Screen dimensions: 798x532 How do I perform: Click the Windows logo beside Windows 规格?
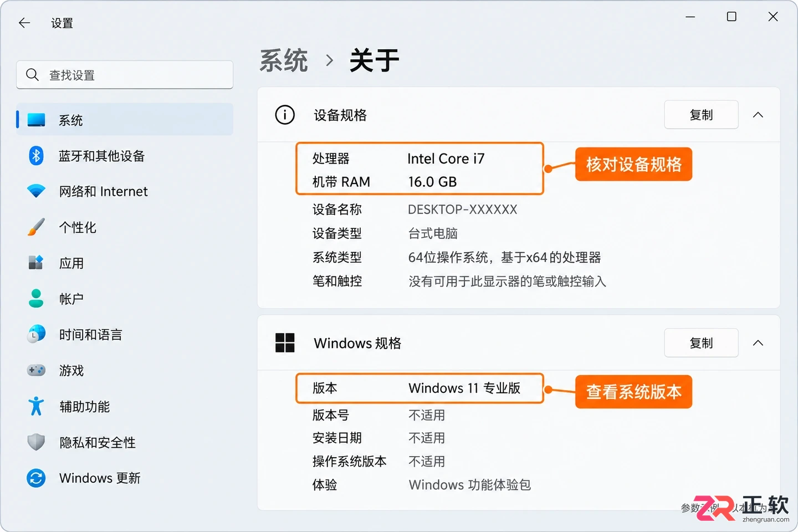click(x=285, y=343)
